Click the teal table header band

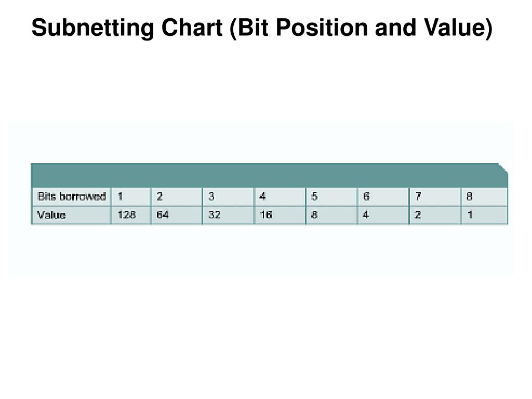tap(270, 176)
